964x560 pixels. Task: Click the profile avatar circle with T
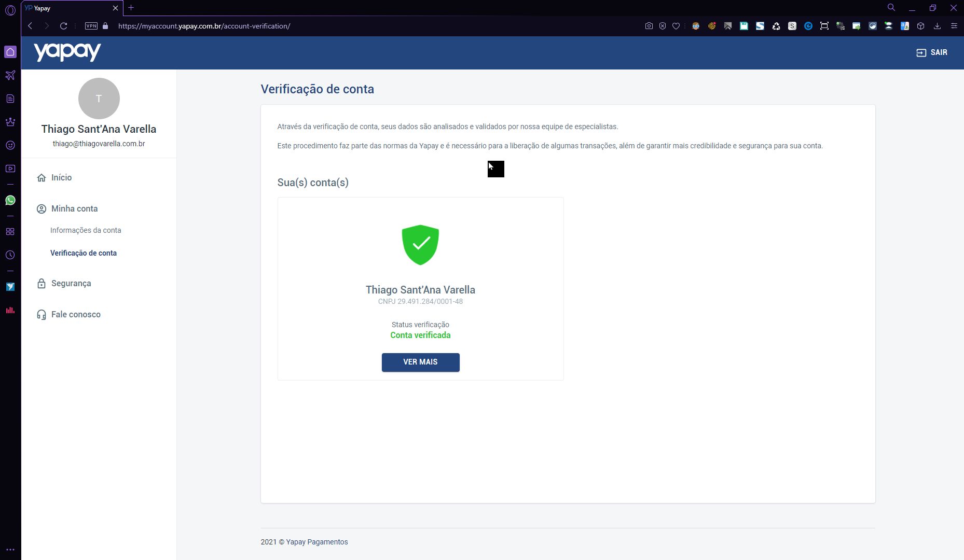(x=99, y=99)
